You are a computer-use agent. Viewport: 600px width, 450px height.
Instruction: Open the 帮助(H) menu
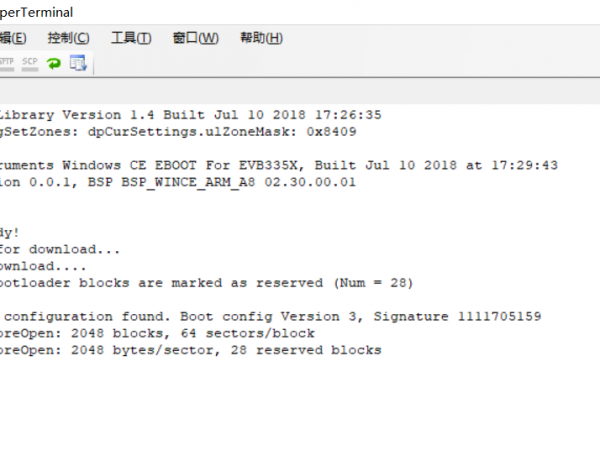(x=261, y=38)
